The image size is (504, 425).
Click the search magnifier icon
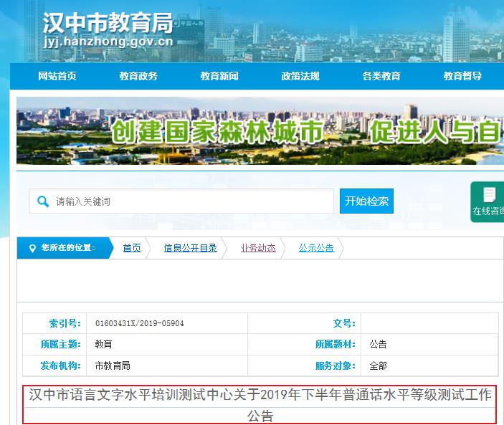43,201
